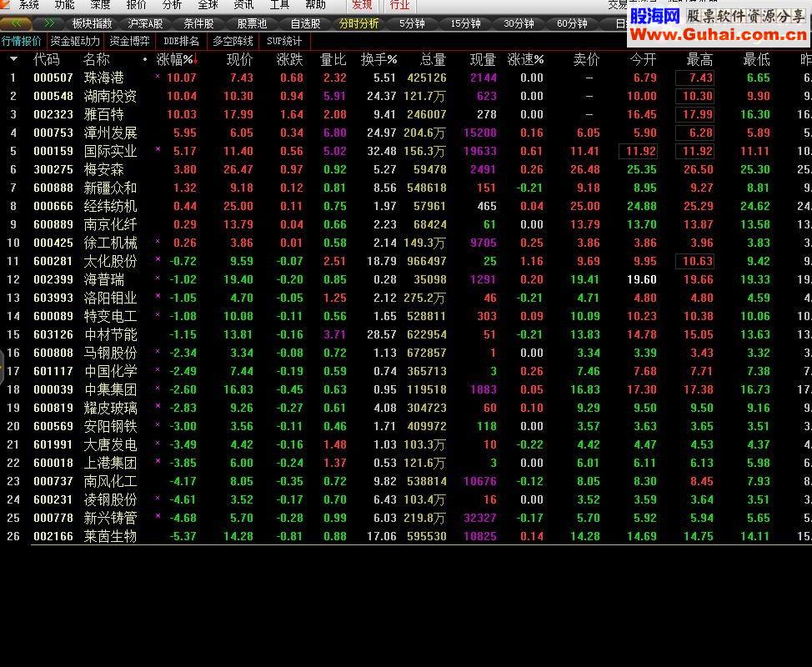The image size is (812, 667).
Task: Click the • marker beside 名称 header
Action: [x=145, y=59]
